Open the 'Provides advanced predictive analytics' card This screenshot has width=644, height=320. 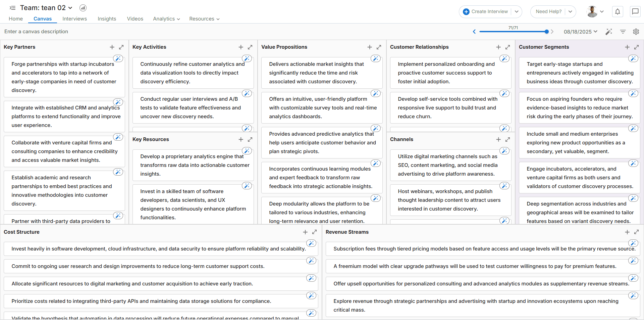click(x=322, y=143)
